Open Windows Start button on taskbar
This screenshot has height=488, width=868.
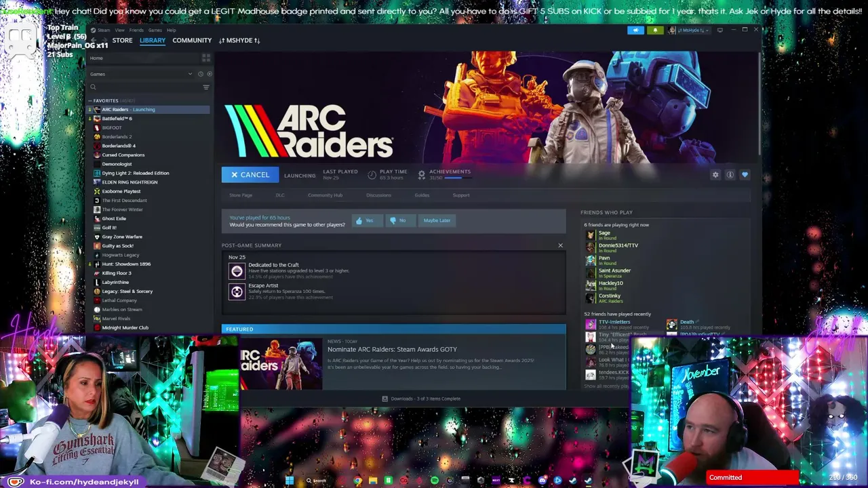pyautogui.click(x=290, y=481)
